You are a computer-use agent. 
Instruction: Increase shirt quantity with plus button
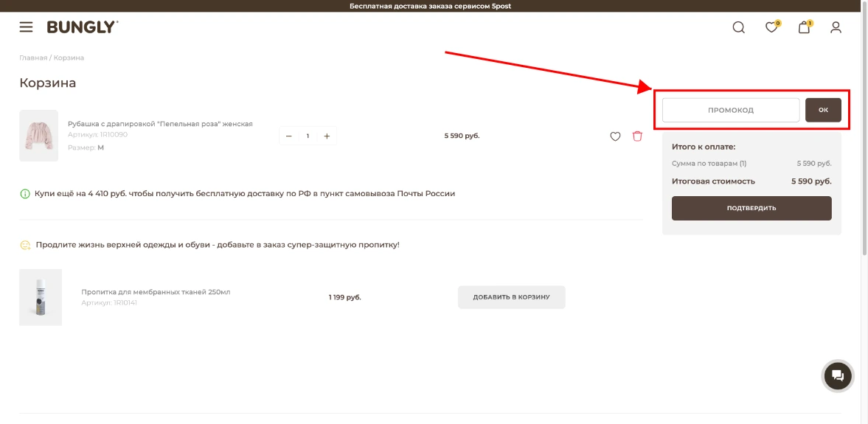(x=327, y=136)
